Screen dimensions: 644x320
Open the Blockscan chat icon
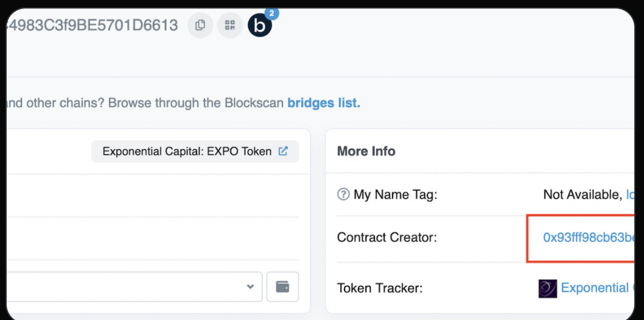coord(259,26)
